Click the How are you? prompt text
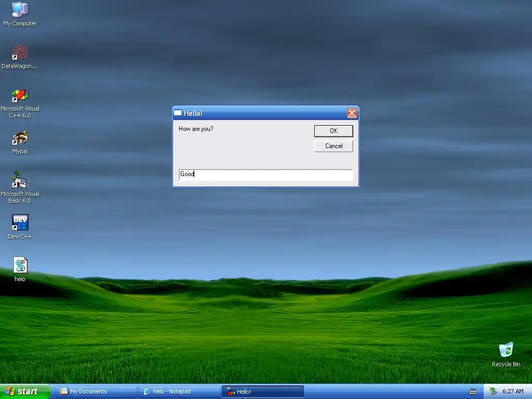 point(196,129)
